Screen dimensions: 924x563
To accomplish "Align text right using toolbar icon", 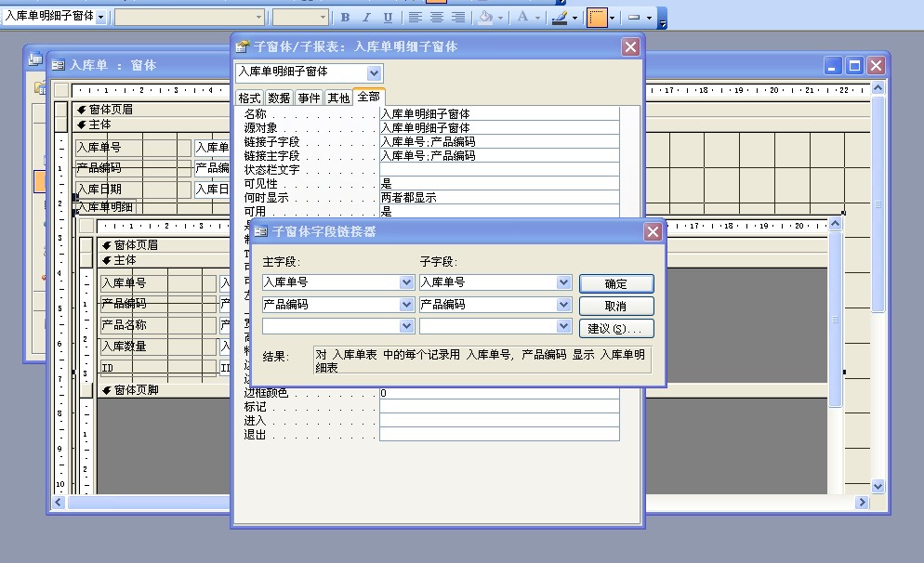I will tap(458, 17).
